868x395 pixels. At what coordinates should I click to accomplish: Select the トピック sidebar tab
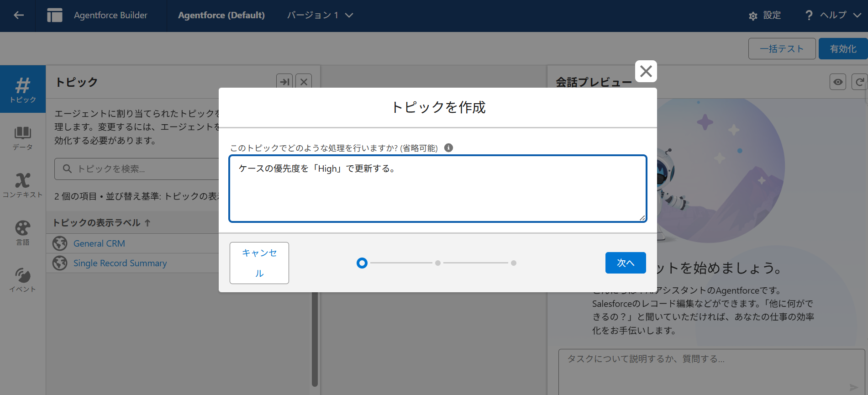click(x=23, y=89)
